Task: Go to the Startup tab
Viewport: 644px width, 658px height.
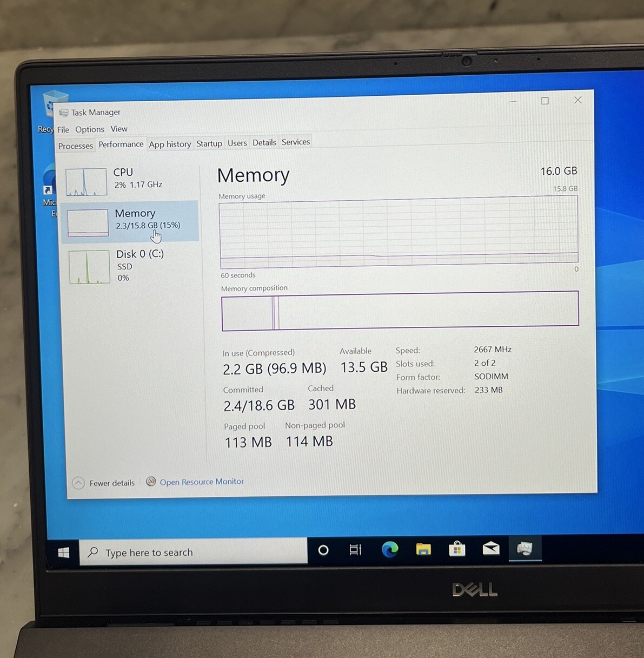Action: tap(209, 143)
